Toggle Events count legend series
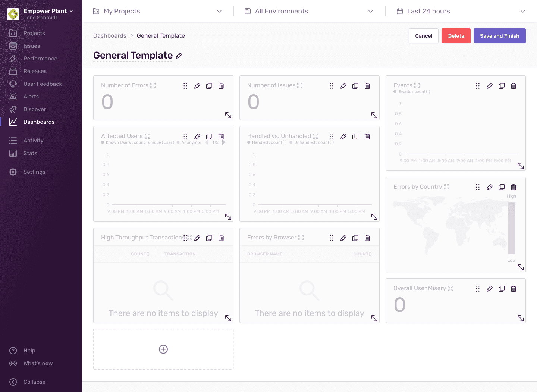 tap(412, 92)
